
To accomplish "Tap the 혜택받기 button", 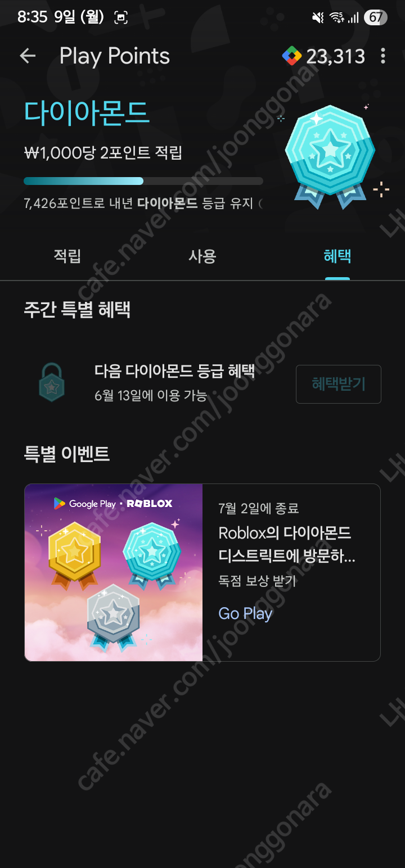I will click(x=339, y=384).
